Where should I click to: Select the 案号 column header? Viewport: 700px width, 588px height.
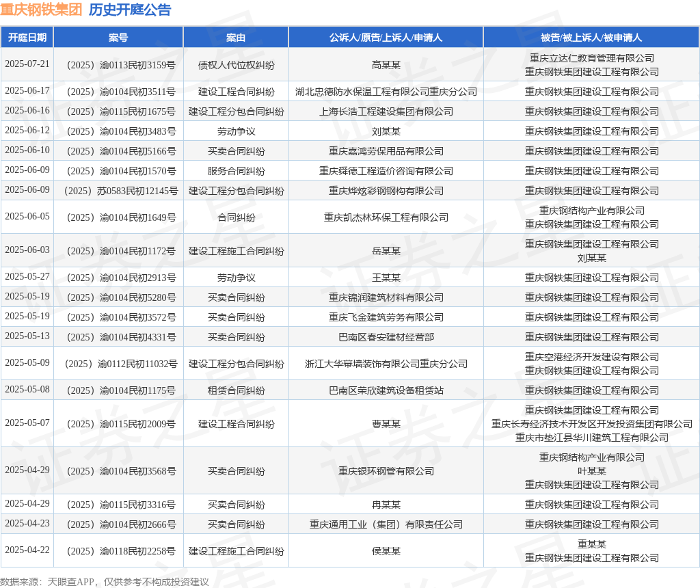click(x=118, y=38)
